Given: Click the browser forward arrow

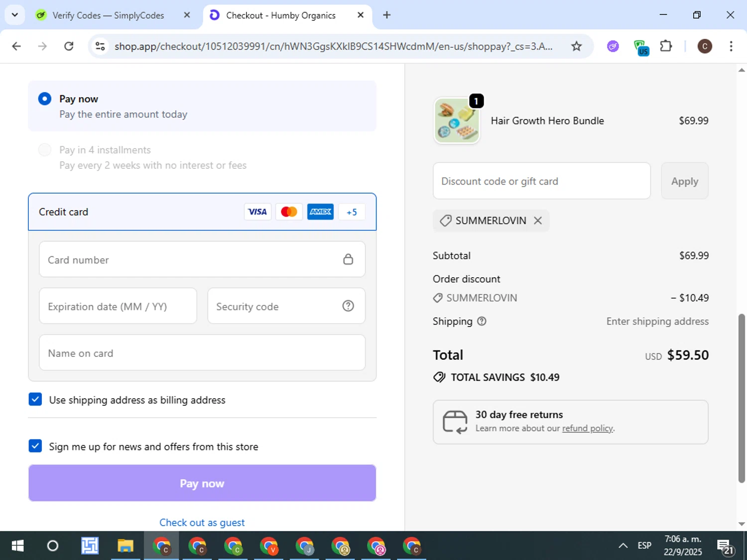Looking at the screenshot, I should coord(43,46).
